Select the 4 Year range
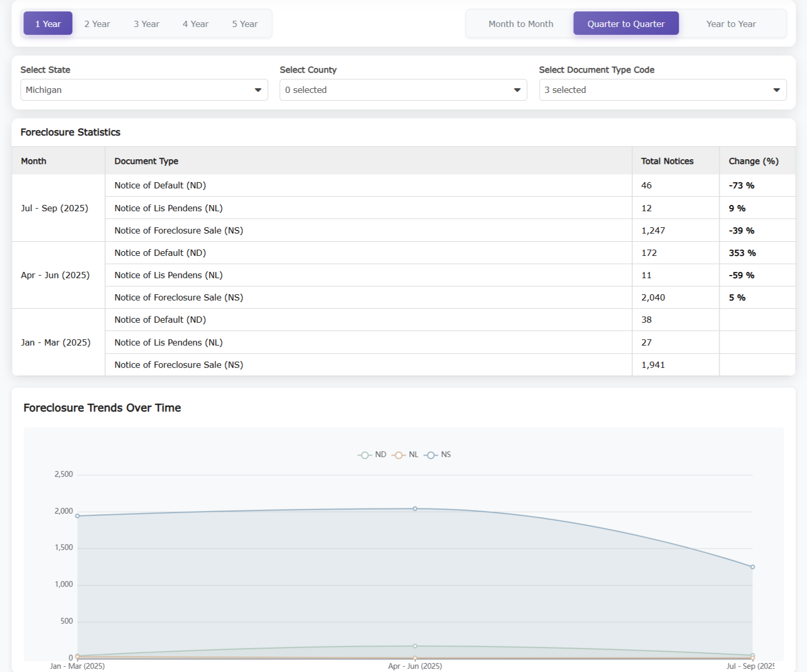Screen dimensions: 807x672 (x=195, y=24)
